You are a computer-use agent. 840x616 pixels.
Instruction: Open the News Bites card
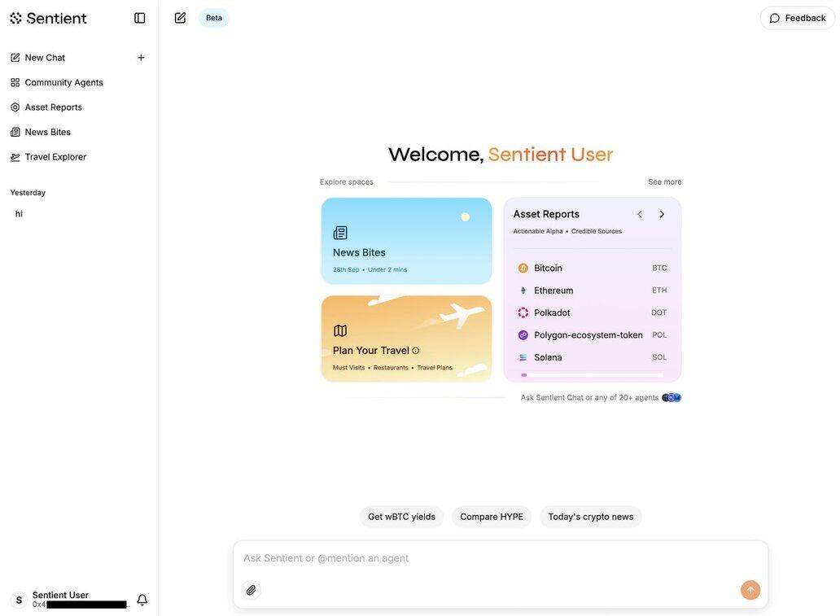pos(407,241)
